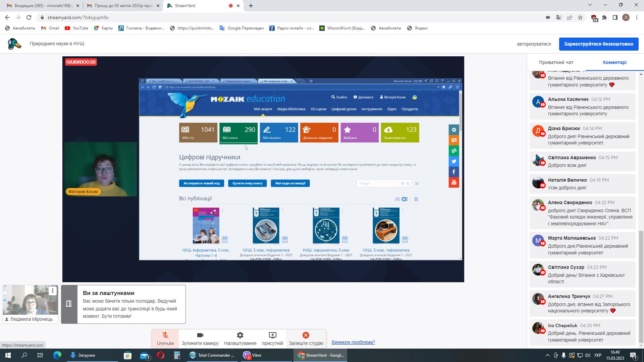Expand the tab search chevron in Chrome
644x362 pixels.
point(590,5)
